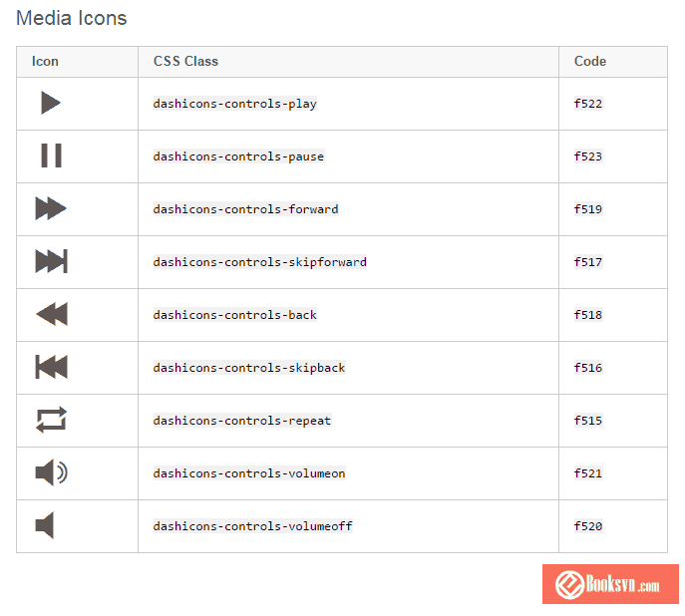
Task: Click the dashicons-controls-skipforward class text
Action: point(259,262)
